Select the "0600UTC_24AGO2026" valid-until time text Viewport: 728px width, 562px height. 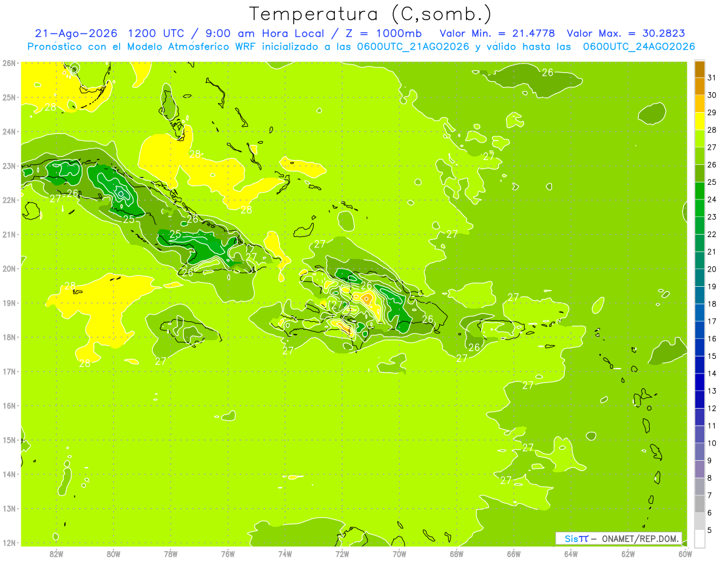click(639, 47)
